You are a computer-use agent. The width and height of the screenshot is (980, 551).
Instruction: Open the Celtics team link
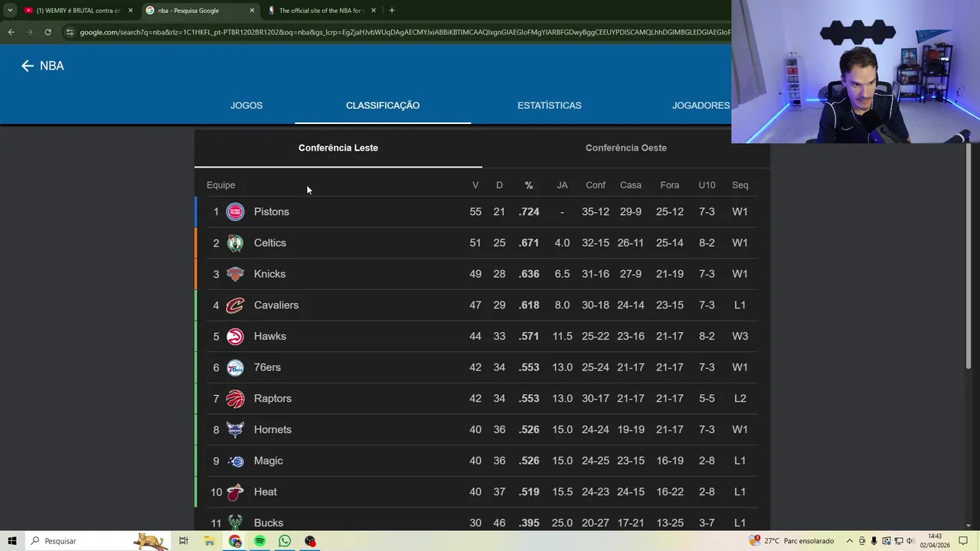tap(270, 243)
